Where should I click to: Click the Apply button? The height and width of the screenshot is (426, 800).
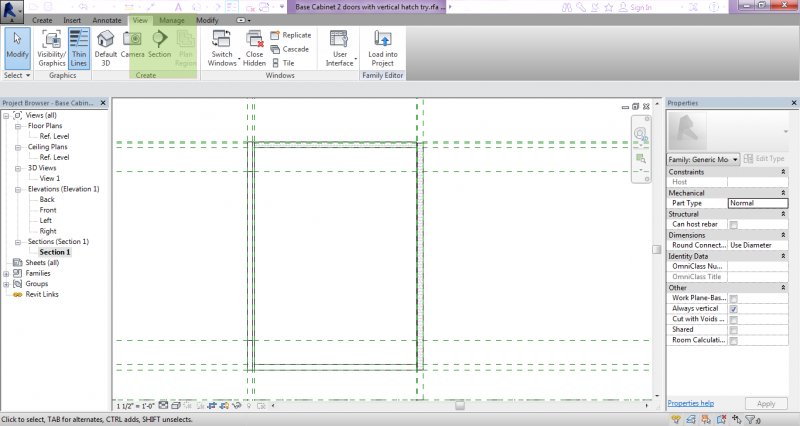click(x=766, y=404)
